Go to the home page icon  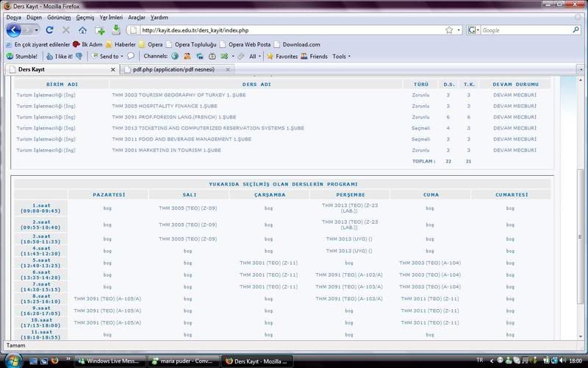point(82,30)
